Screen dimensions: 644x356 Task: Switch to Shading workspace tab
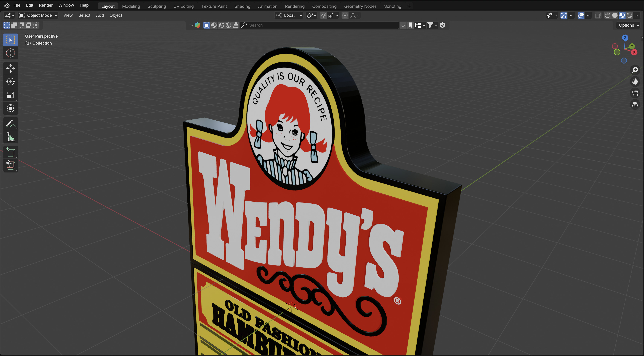pyautogui.click(x=242, y=6)
